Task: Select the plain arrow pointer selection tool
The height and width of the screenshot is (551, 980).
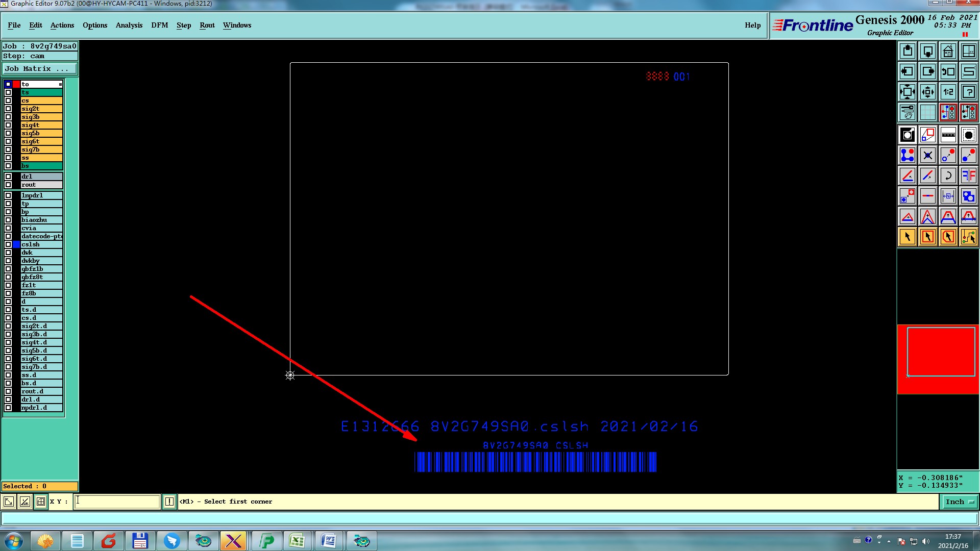Action: [907, 237]
